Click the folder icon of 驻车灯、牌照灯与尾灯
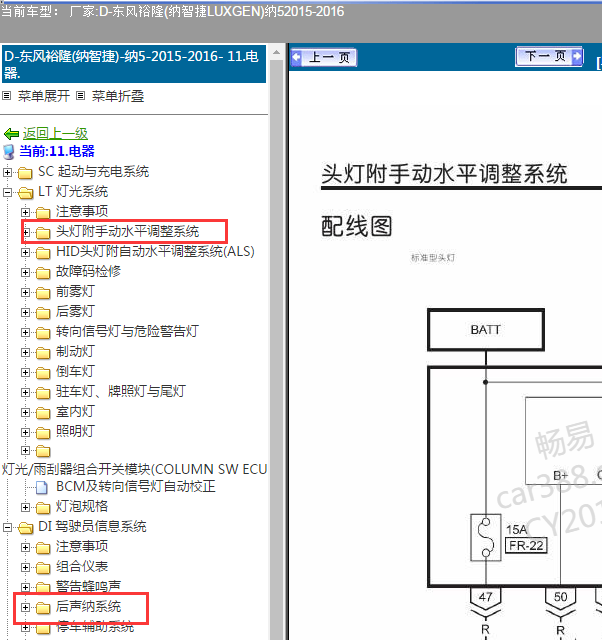 click(43, 393)
